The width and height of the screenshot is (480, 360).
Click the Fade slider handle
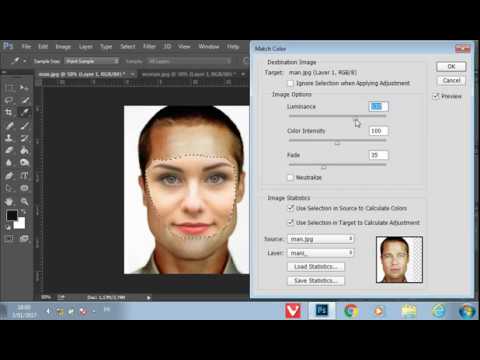323,167
